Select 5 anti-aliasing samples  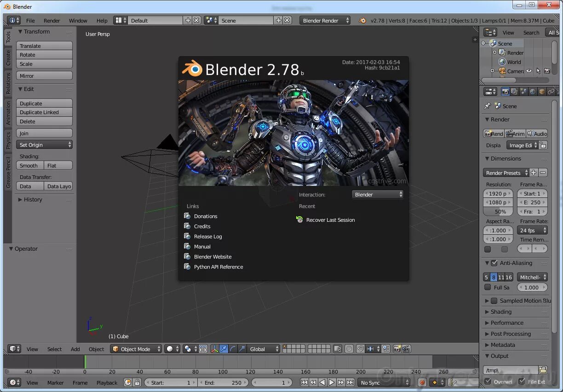[x=487, y=277]
